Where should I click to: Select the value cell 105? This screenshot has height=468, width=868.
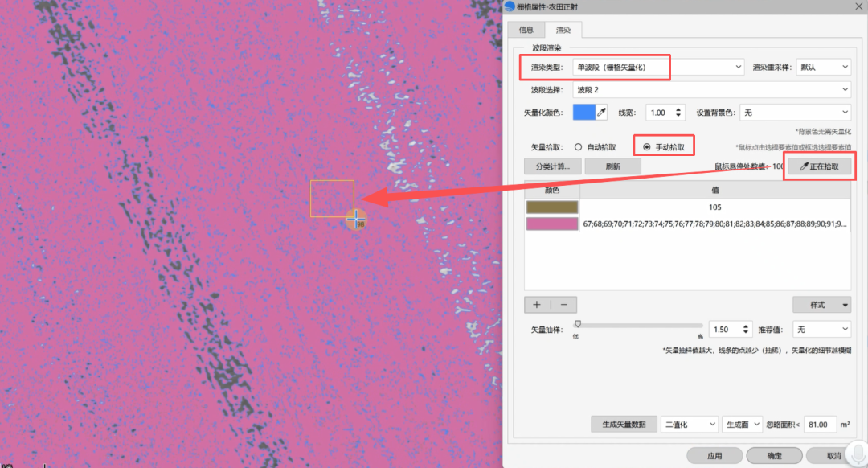714,207
